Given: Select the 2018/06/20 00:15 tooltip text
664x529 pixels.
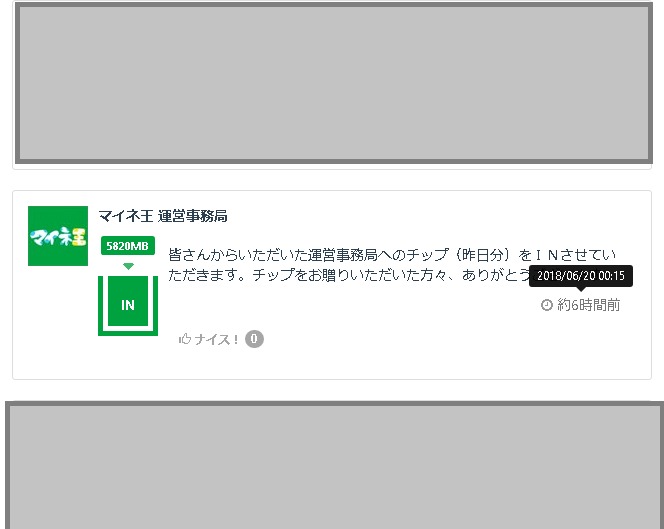Looking at the screenshot, I should pyautogui.click(x=581, y=276).
